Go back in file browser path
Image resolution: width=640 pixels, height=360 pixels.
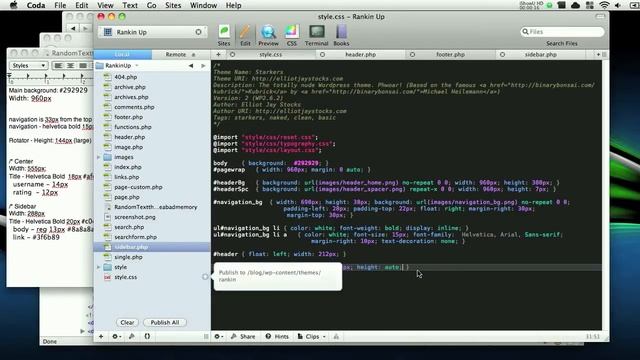point(191,65)
